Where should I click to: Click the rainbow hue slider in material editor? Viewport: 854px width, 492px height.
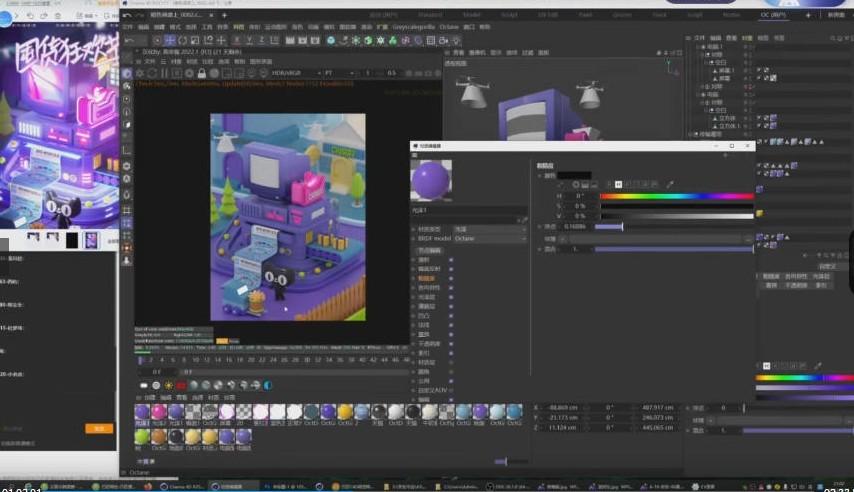click(x=676, y=196)
